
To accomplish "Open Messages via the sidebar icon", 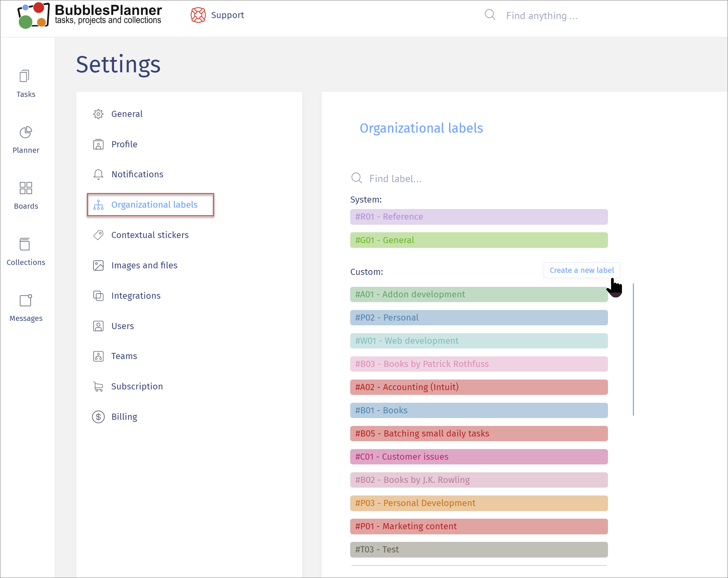I will [x=26, y=300].
